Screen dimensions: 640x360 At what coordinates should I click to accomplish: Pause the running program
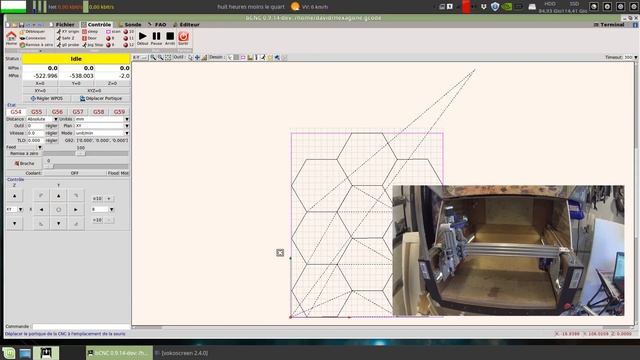(156, 38)
